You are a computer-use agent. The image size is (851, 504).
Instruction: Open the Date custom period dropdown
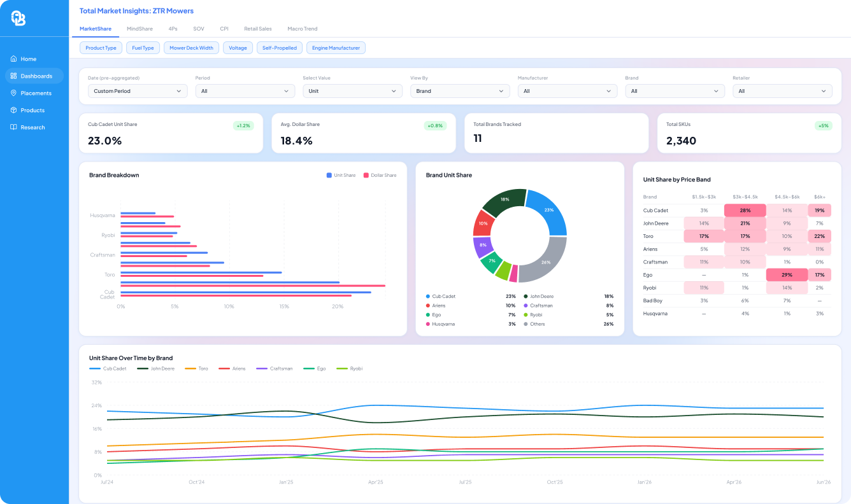coord(138,91)
